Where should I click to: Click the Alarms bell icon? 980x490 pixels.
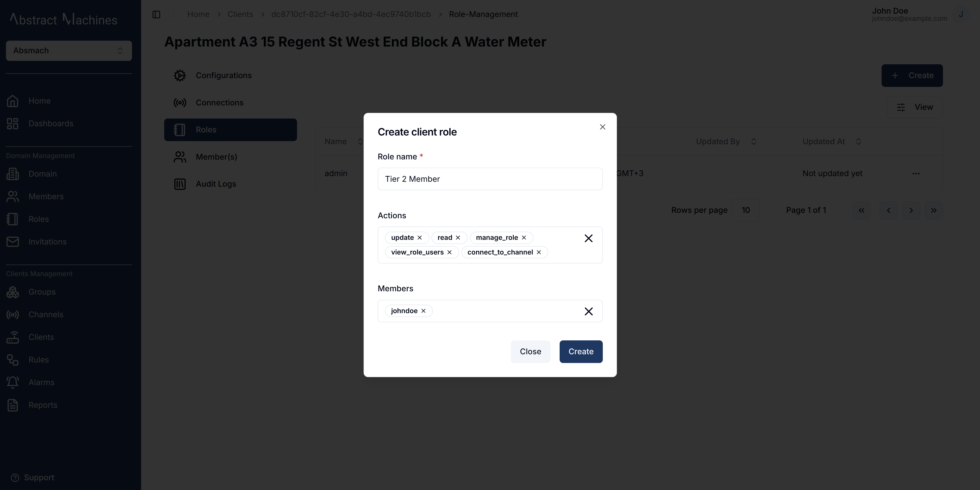coord(13,382)
